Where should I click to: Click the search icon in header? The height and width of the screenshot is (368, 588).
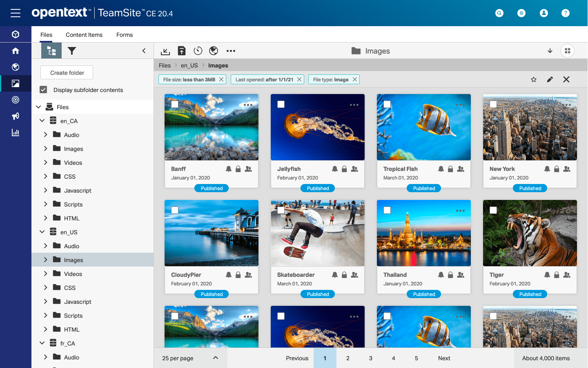499,13
